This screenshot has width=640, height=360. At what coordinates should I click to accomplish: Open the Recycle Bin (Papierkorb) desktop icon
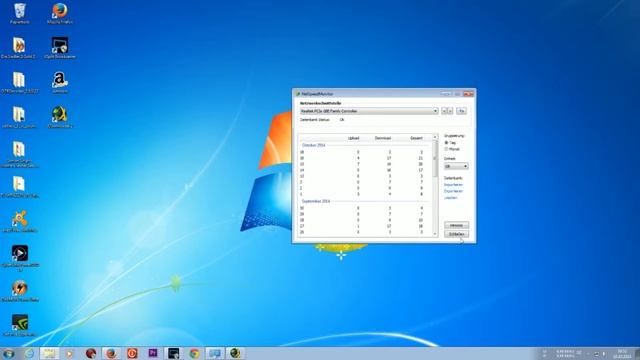pyautogui.click(x=19, y=13)
